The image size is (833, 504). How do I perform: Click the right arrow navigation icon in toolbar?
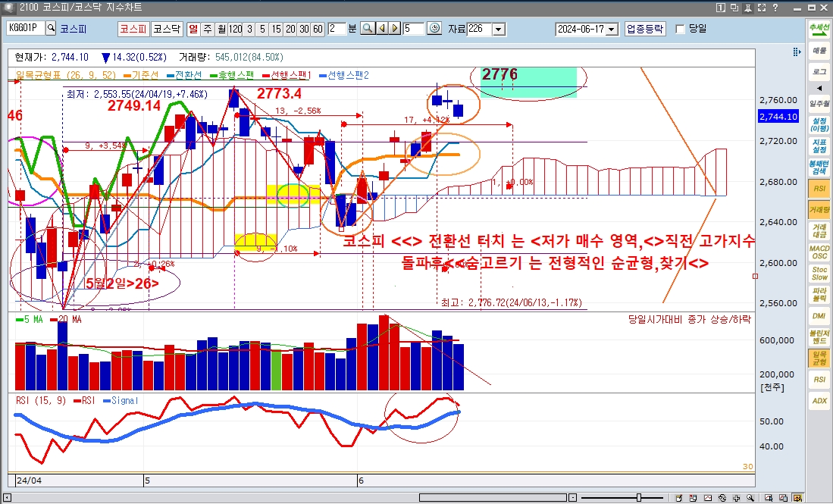tap(395, 29)
